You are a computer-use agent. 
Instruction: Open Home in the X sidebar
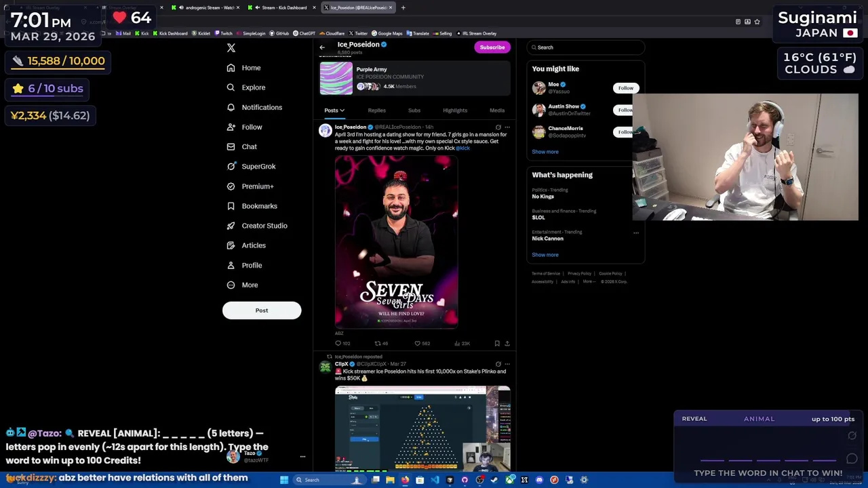pos(244,68)
